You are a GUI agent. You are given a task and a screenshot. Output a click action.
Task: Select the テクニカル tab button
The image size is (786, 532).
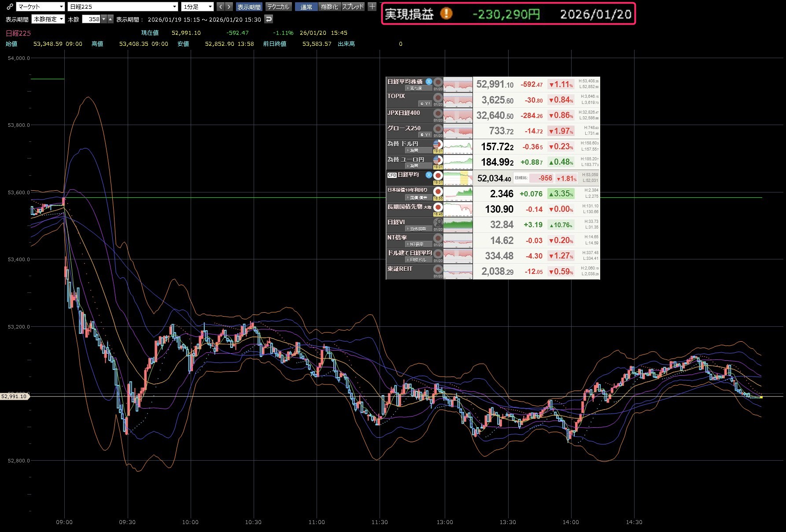point(278,7)
